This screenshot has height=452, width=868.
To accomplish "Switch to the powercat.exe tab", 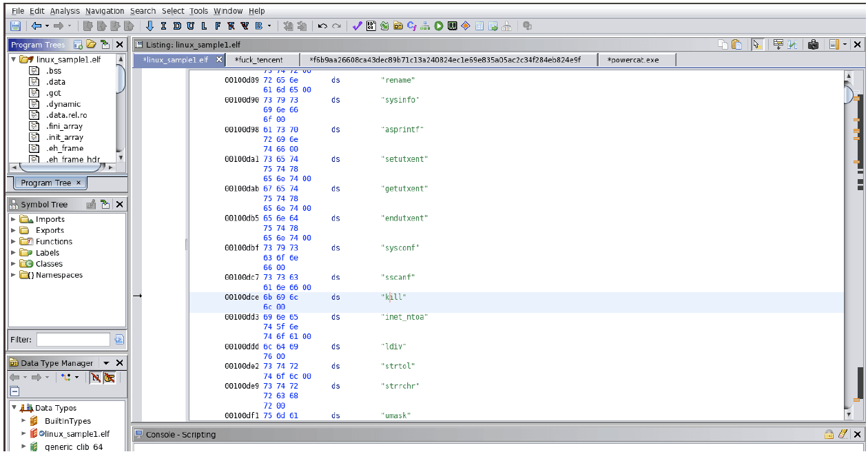I will click(x=632, y=60).
